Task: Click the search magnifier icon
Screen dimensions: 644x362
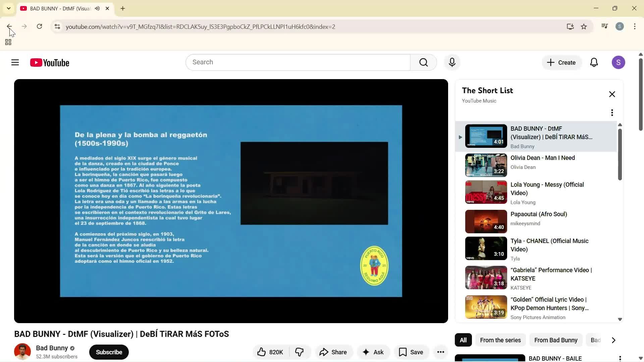Action: 423,62
